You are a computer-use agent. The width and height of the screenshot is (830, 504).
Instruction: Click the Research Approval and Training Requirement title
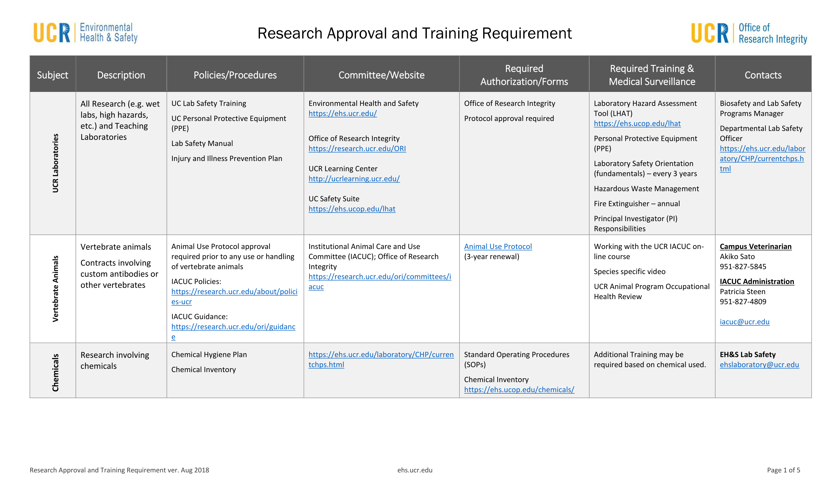(414, 33)
